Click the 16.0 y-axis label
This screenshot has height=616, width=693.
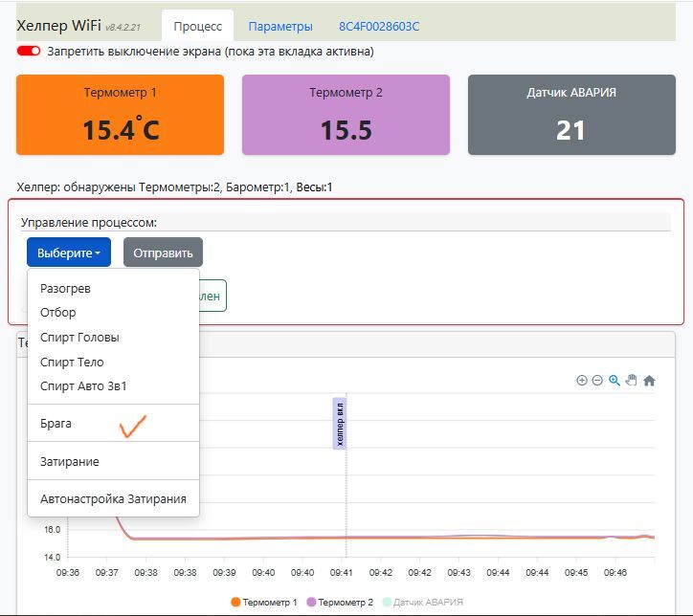click(52, 529)
